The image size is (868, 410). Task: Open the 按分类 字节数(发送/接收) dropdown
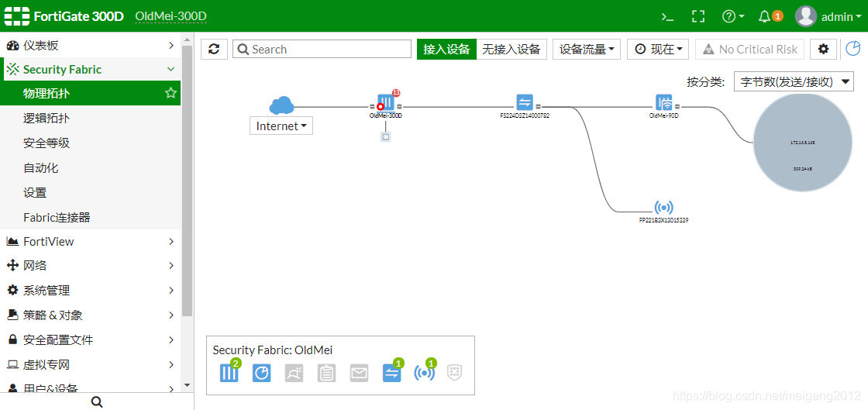point(794,82)
